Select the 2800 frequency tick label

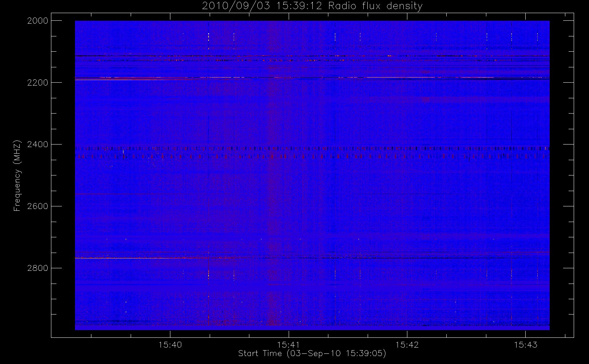tap(38, 268)
